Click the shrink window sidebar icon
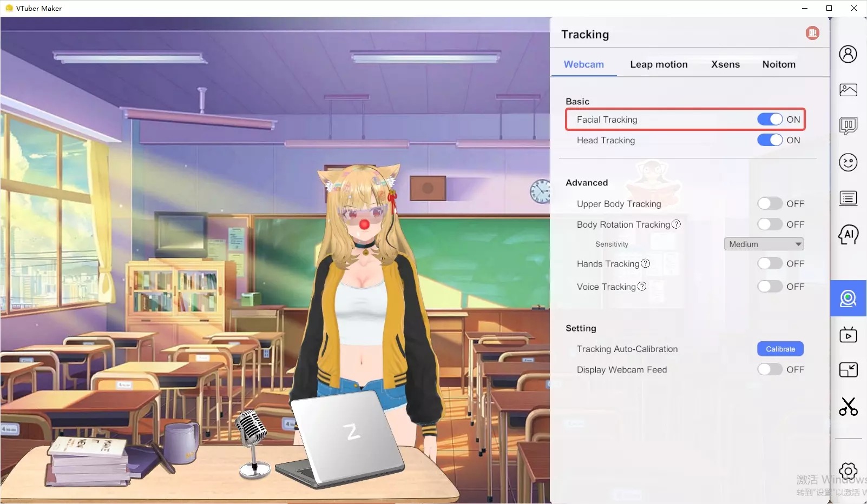 (x=848, y=370)
